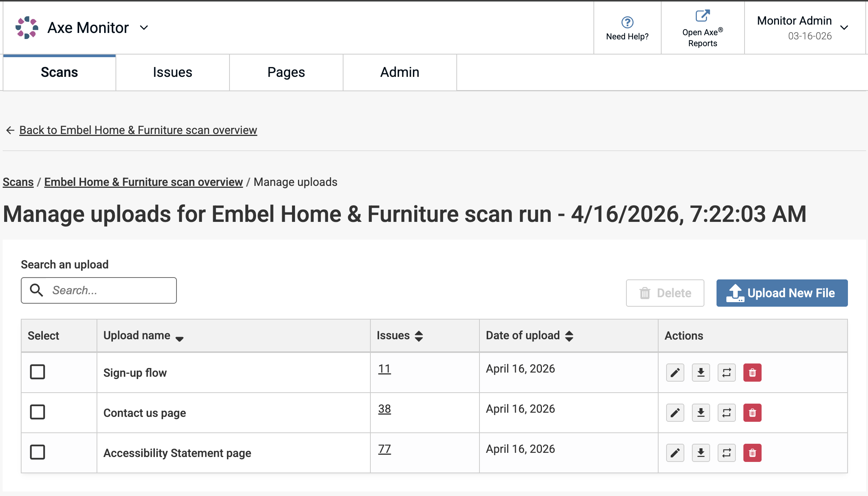868x496 pixels.
Task: Switch to the Issues tab
Action: point(172,72)
